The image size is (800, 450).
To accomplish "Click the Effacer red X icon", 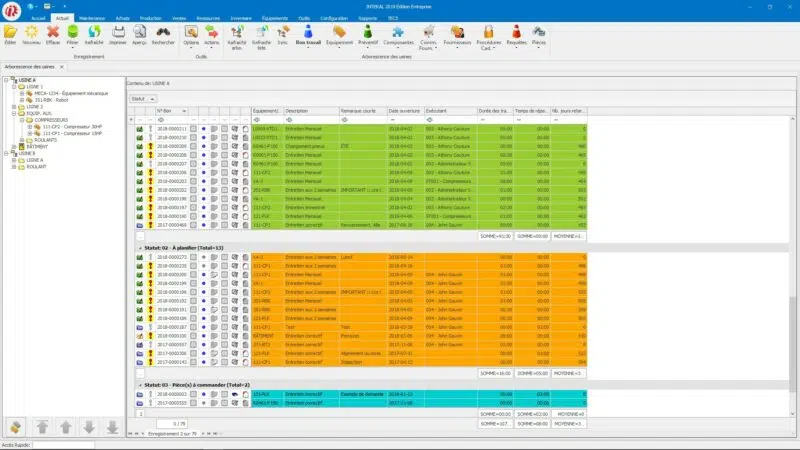I will tap(53, 34).
